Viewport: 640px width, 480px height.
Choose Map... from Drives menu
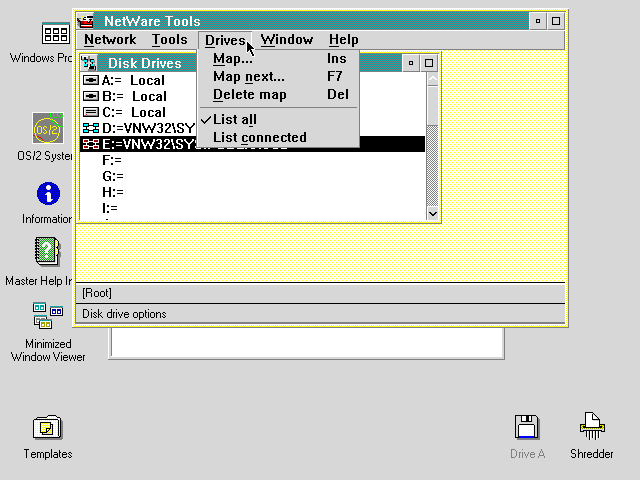tap(279, 59)
